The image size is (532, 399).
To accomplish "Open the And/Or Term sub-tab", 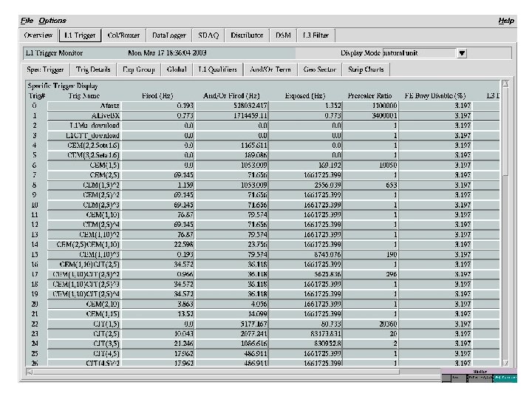I will [x=270, y=69].
